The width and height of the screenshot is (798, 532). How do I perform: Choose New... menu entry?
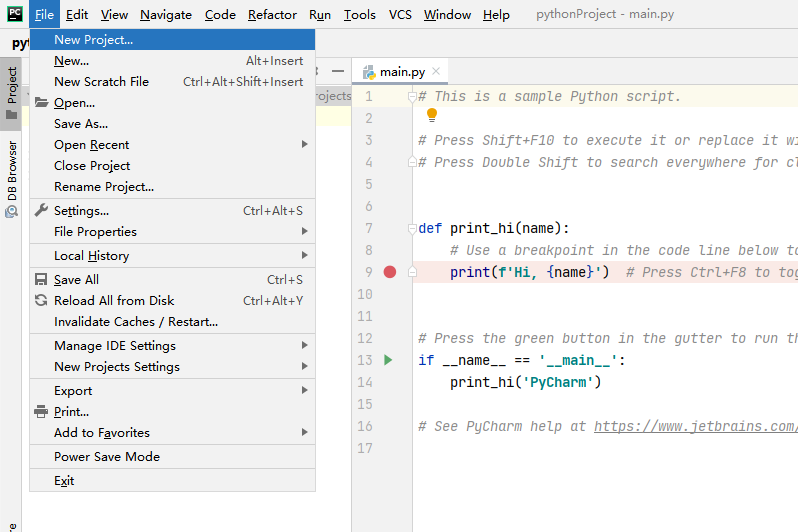(x=173, y=61)
